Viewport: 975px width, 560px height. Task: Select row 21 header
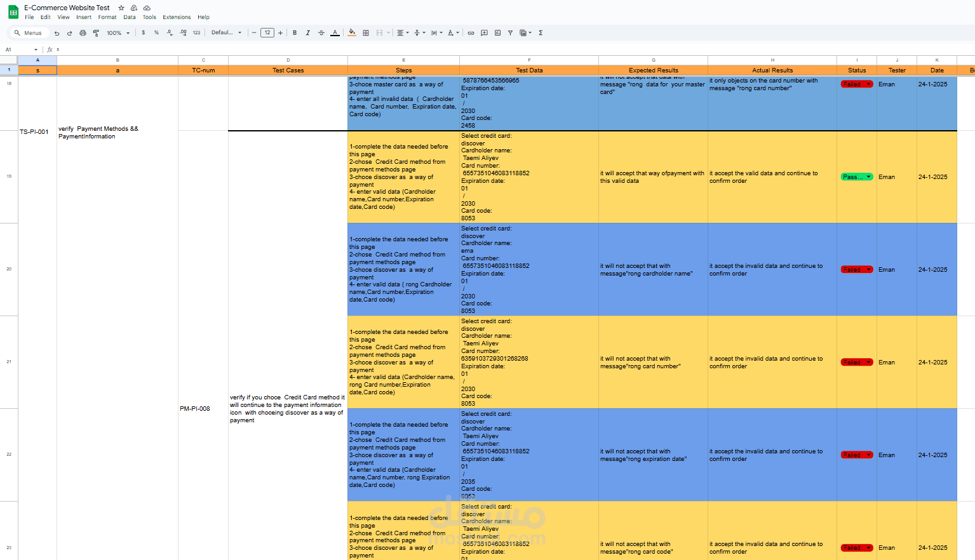tap(9, 362)
